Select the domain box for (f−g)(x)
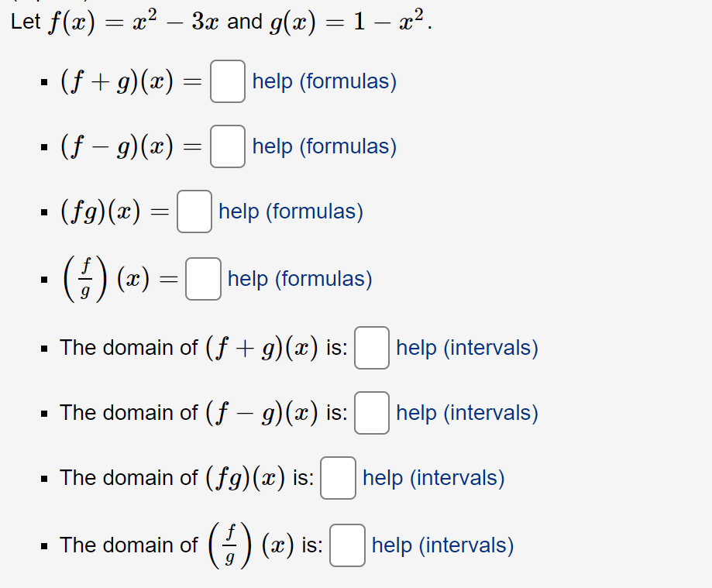The height and width of the screenshot is (588, 712). click(x=371, y=414)
